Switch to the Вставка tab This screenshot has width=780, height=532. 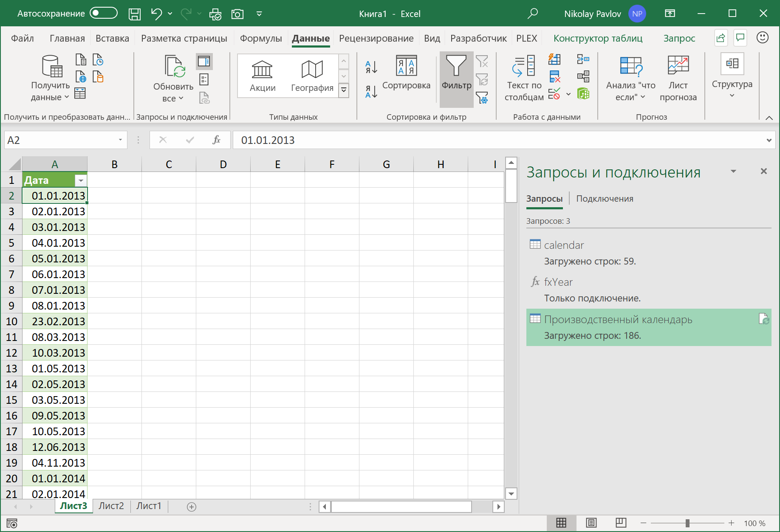pyautogui.click(x=112, y=38)
